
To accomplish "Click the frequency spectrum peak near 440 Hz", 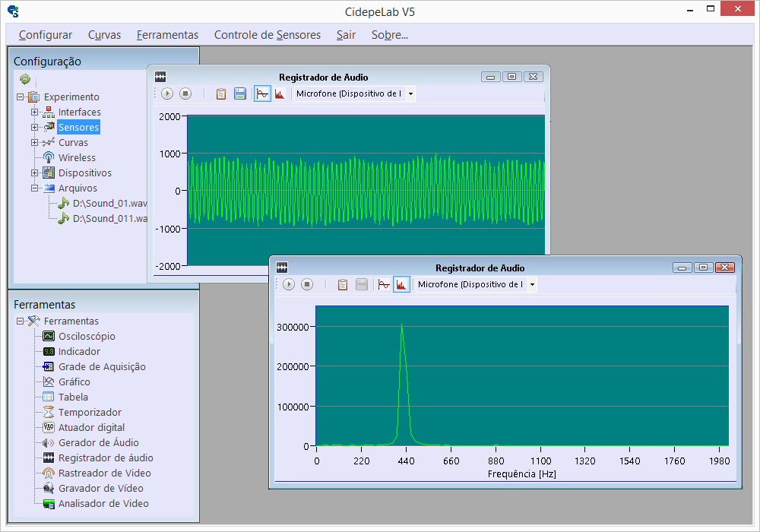I will pyautogui.click(x=402, y=325).
